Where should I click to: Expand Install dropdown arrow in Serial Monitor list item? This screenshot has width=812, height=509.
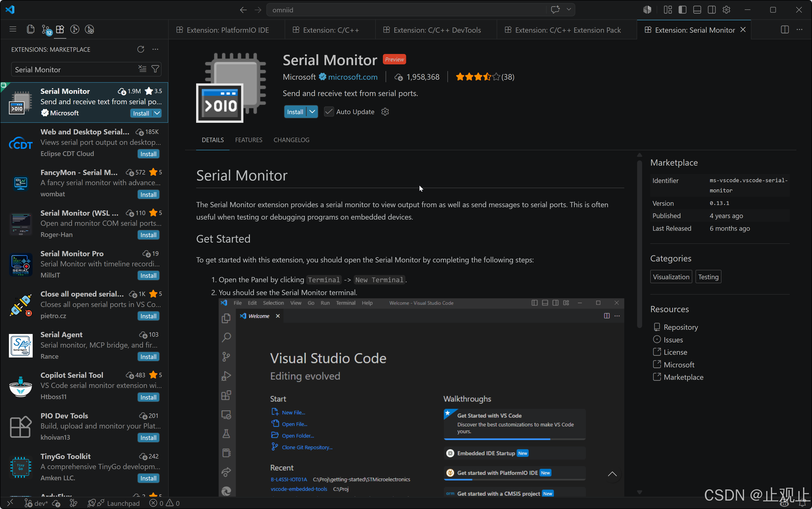157,113
